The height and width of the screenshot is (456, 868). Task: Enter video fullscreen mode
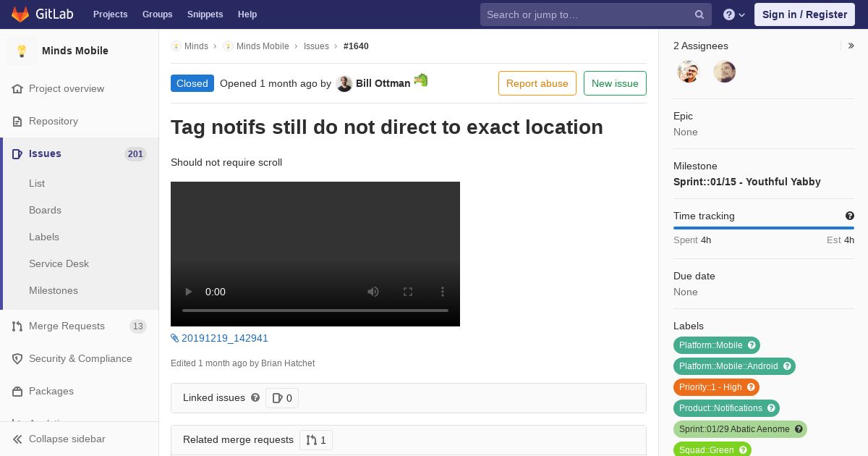point(408,292)
